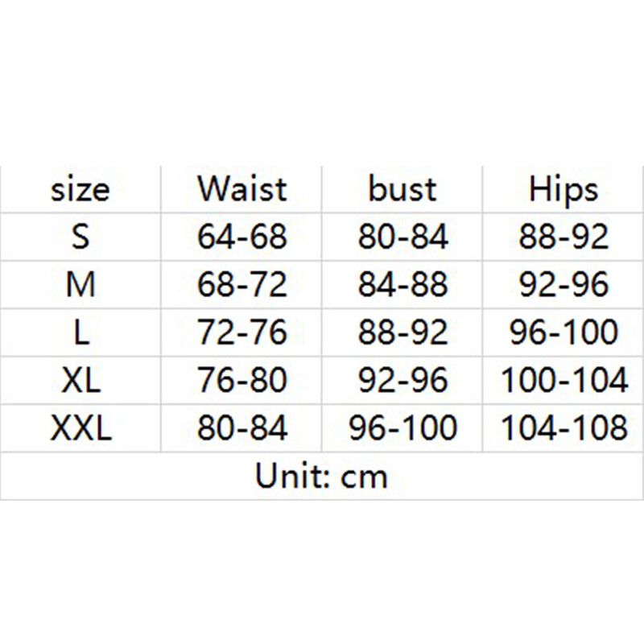
Task: Click the 'size' header cell
Action: (x=80, y=189)
